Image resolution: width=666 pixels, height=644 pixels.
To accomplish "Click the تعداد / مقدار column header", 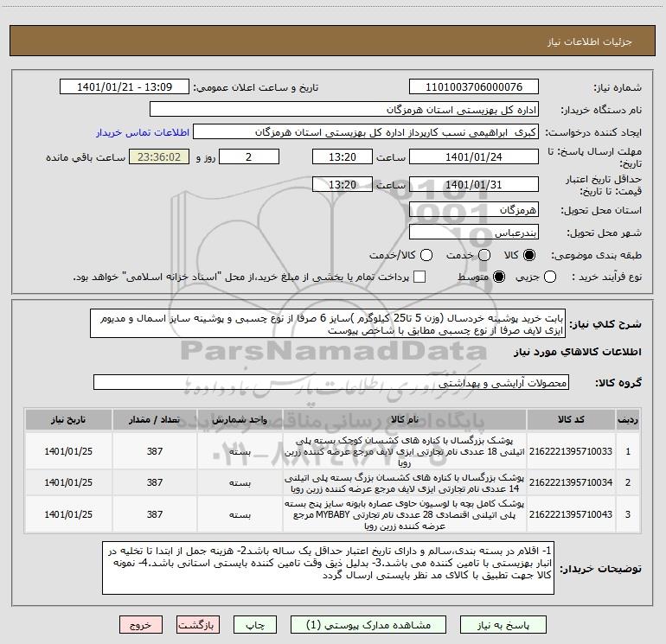I will pyautogui.click(x=155, y=420).
